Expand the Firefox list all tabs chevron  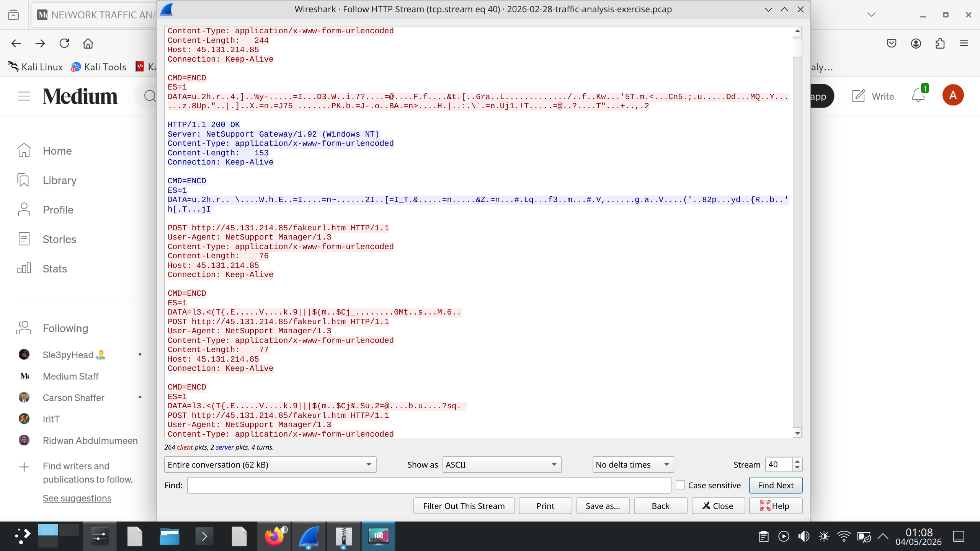coord(872,15)
